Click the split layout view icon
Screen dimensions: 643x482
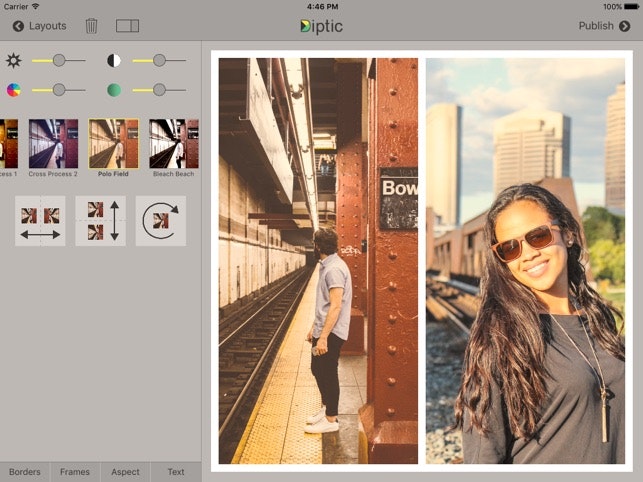(127, 26)
